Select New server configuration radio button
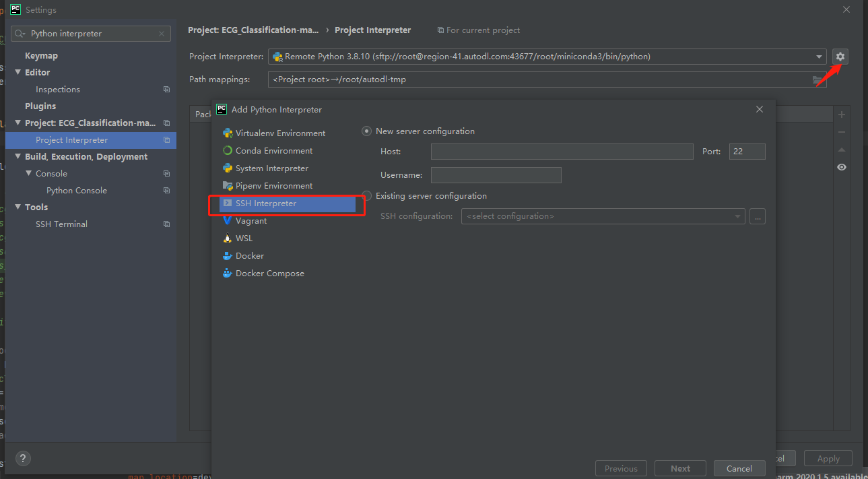 click(x=366, y=131)
